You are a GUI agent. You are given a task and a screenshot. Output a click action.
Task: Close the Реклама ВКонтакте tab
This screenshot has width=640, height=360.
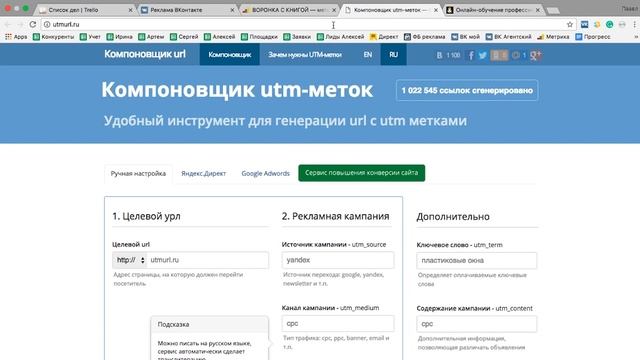(232, 10)
